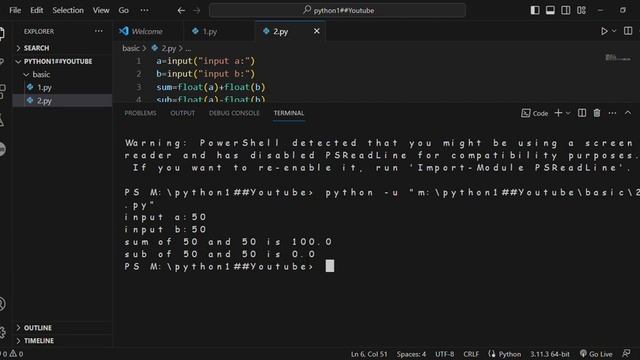Run the Python file with play icon

604,31
